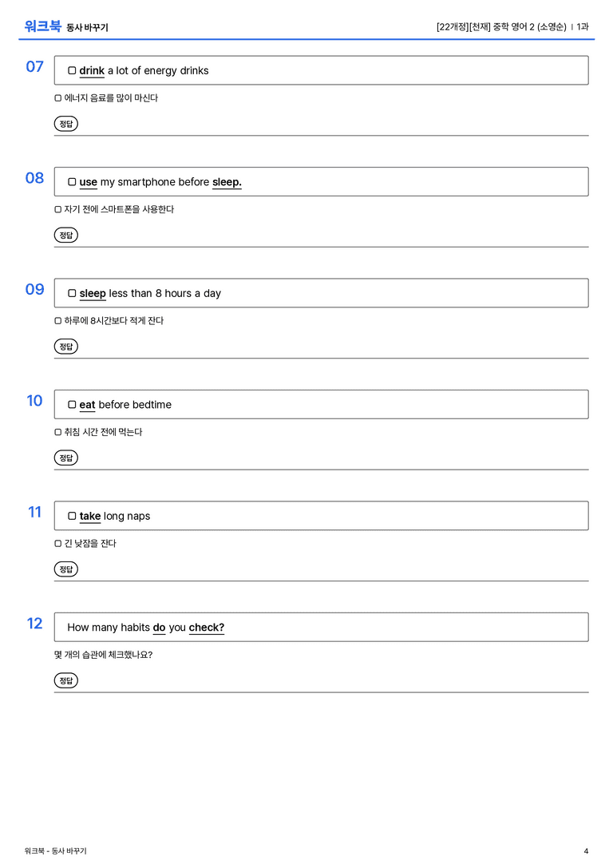Click the header text '[22개정][천재] 중학 영어 2'
Screen dimensions: 613x868
coord(485,26)
